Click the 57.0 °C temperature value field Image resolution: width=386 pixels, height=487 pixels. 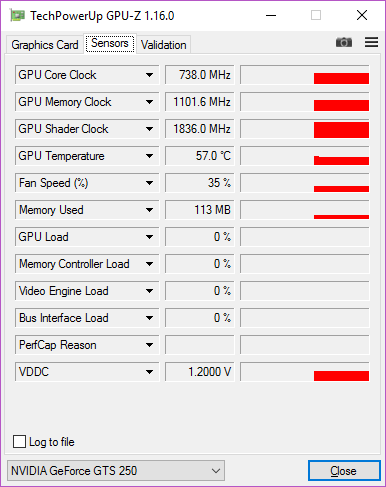coord(200,156)
